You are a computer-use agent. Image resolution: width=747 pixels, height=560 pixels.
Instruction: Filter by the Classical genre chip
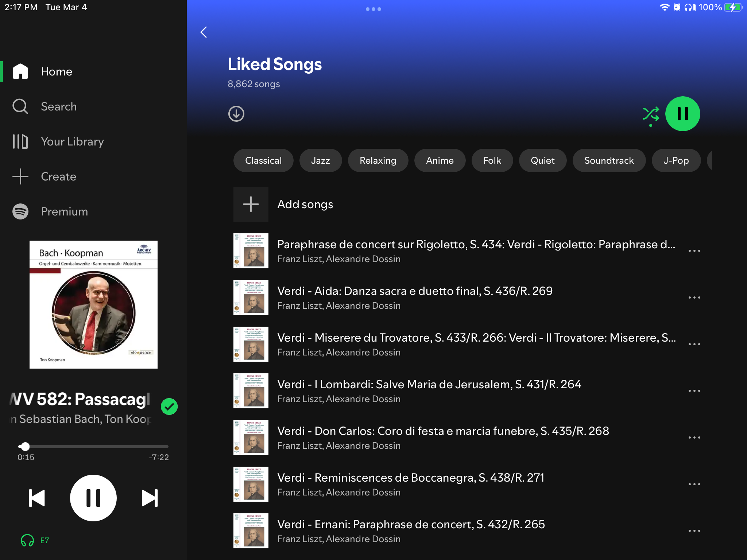(x=263, y=160)
